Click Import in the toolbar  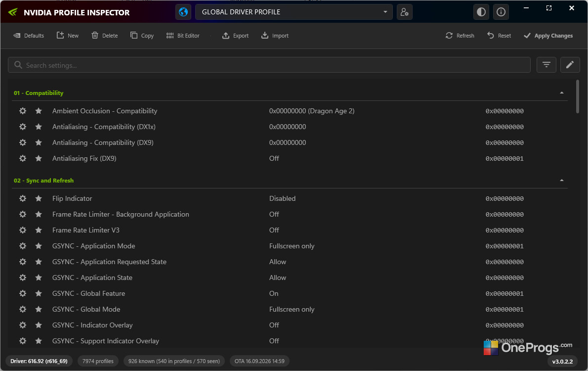pos(275,36)
